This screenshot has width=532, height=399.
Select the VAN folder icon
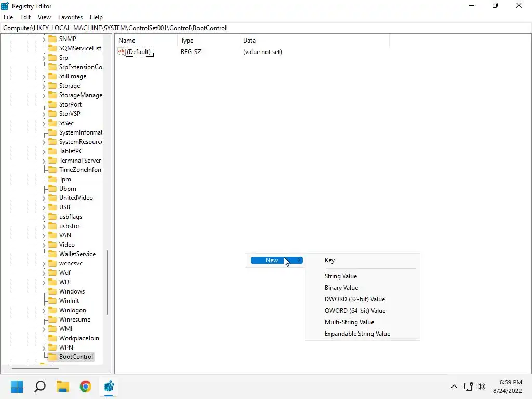(x=52, y=235)
